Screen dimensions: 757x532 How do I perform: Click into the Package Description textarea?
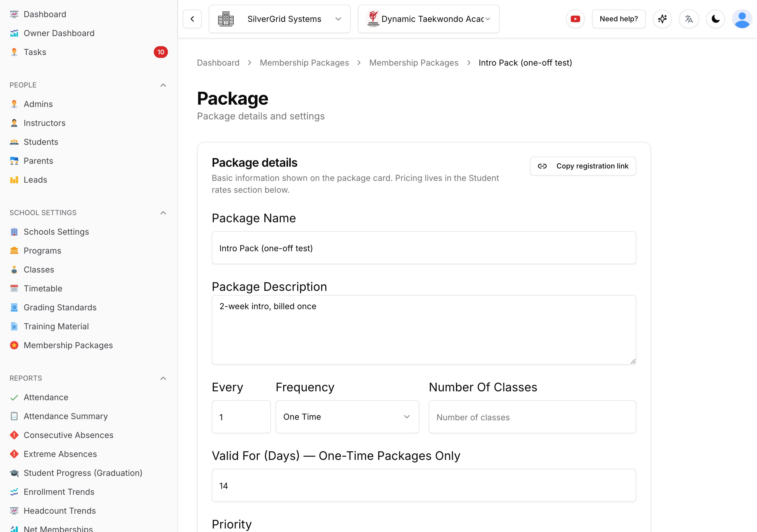[424, 330]
